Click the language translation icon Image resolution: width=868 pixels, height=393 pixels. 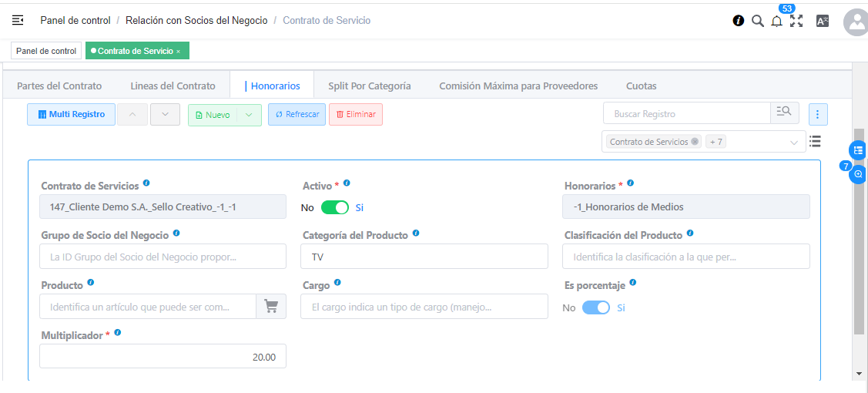click(822, 21)
